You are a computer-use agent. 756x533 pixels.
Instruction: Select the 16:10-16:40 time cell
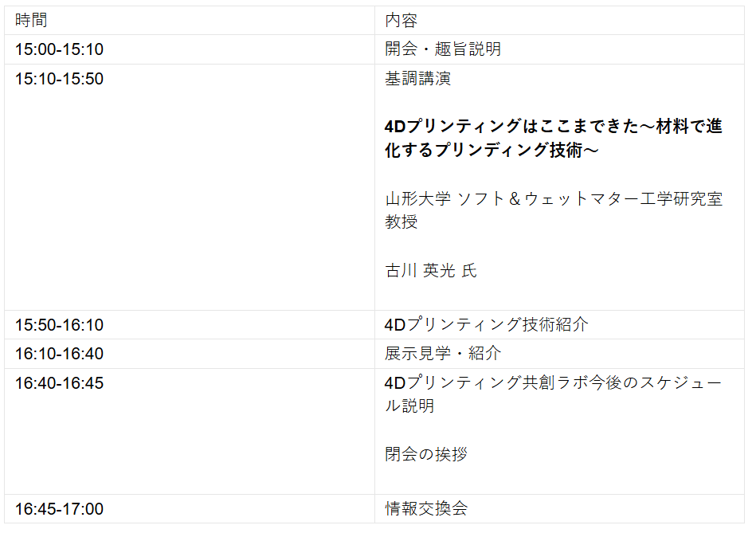click(x=59, y=354)
